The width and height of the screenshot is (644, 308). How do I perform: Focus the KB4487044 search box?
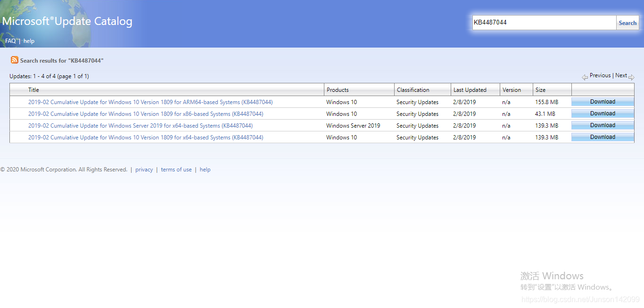(545, 22)
